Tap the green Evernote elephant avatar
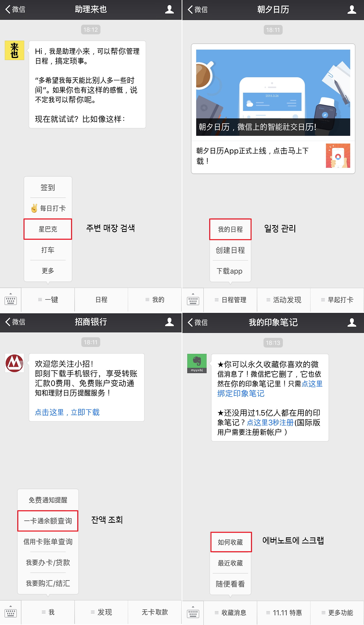 [197, 363]
